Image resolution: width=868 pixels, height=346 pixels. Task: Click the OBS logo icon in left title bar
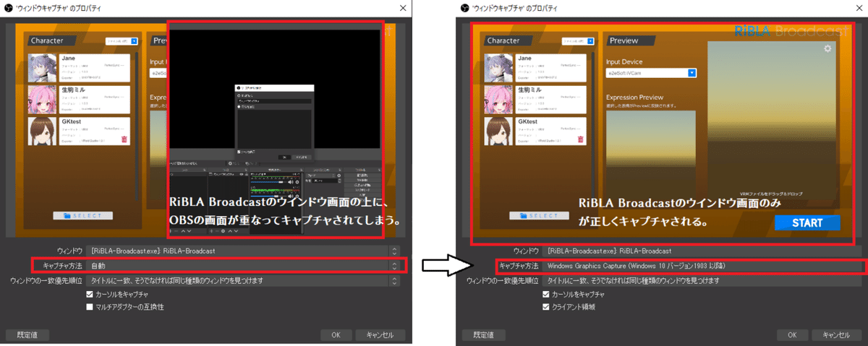point(7,7)
